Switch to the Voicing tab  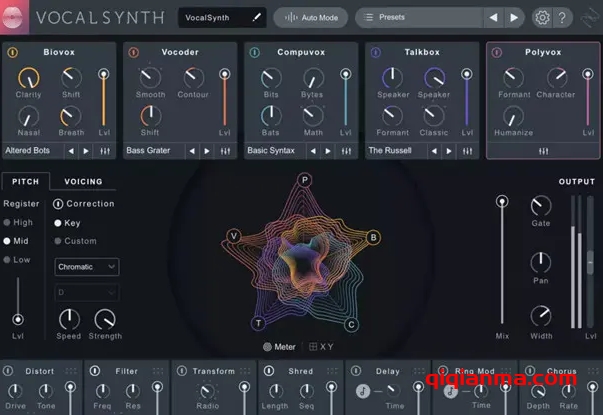point(83,182)
